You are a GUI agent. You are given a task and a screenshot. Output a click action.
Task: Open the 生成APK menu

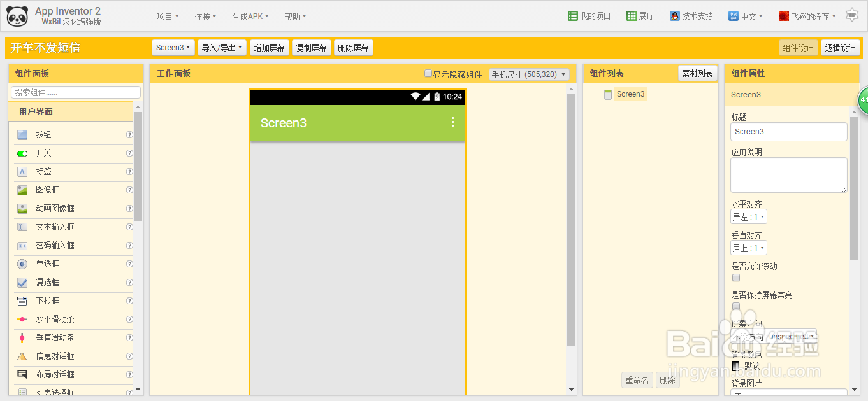coord(250,17)
